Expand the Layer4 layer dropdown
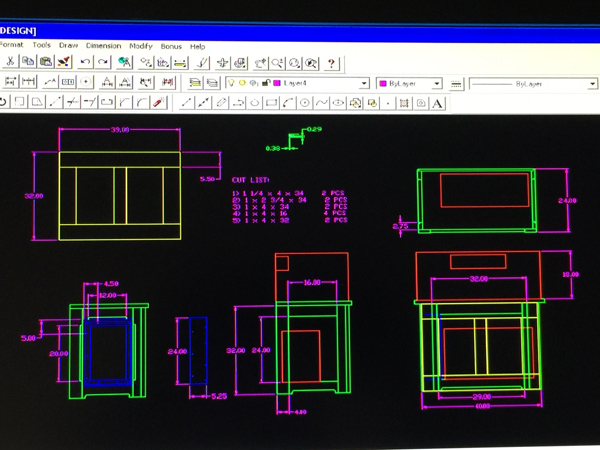The height and width of the screenshot is (450, 600). tap(364, 84)
